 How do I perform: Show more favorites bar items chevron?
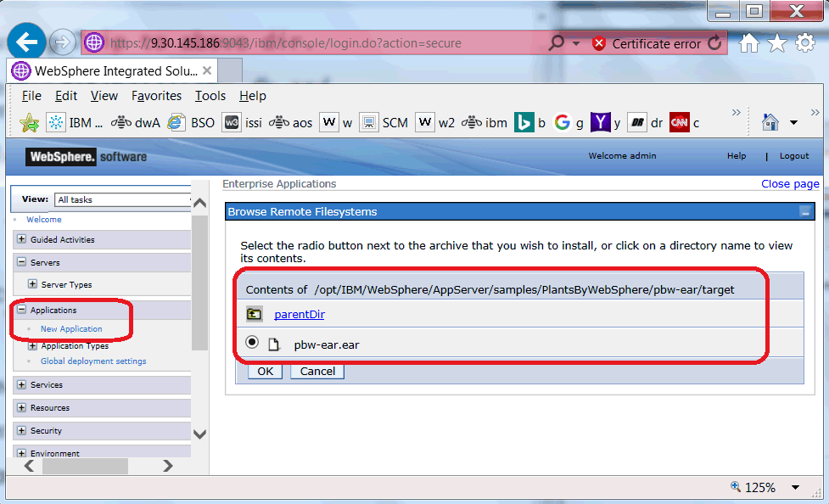click(736, 112)
